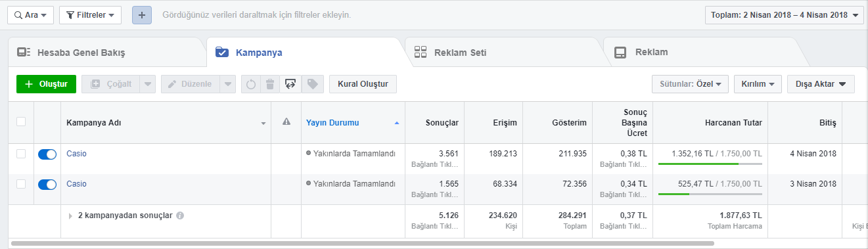
Task: Click the Hesaba Genel Bakış tab icon
Action: pyautogui.click(x=24, y=52)
